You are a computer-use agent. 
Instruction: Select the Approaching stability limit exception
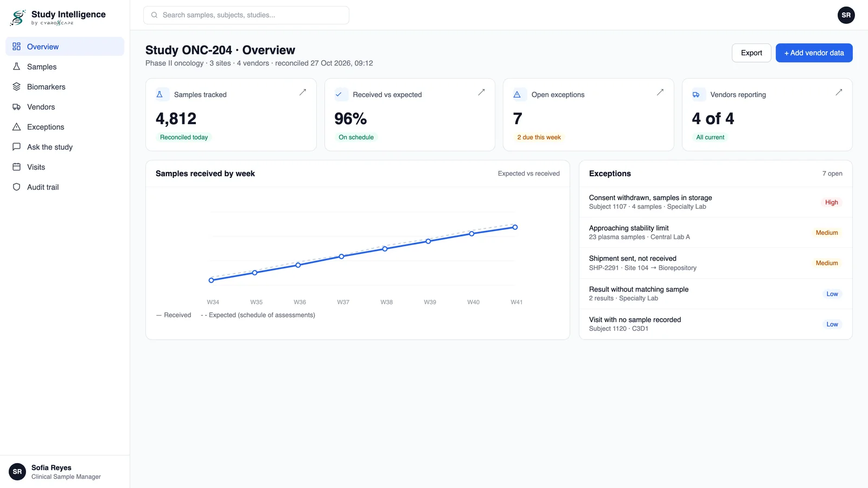point(716,233)
